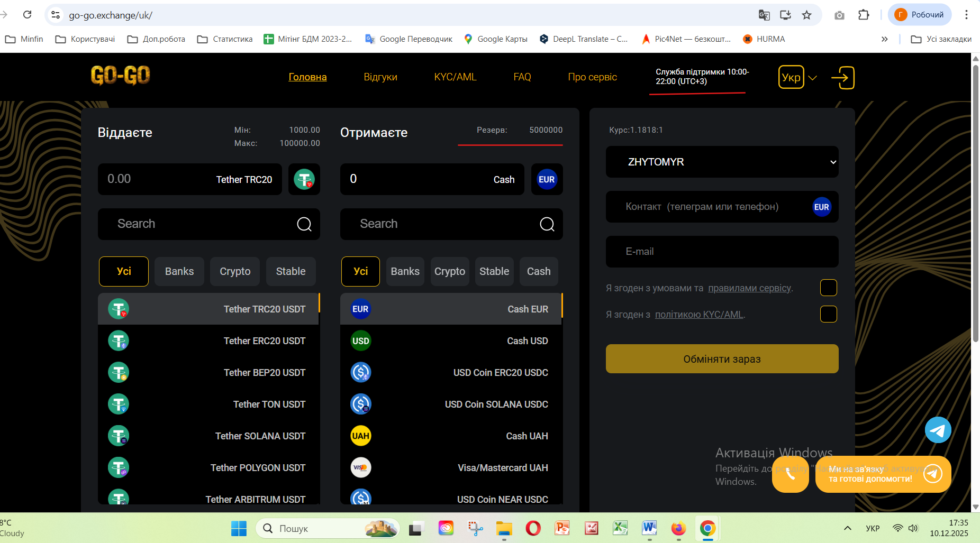Expand the Укр language dropdown
980x543 pixels.
(x=798, y=78)
